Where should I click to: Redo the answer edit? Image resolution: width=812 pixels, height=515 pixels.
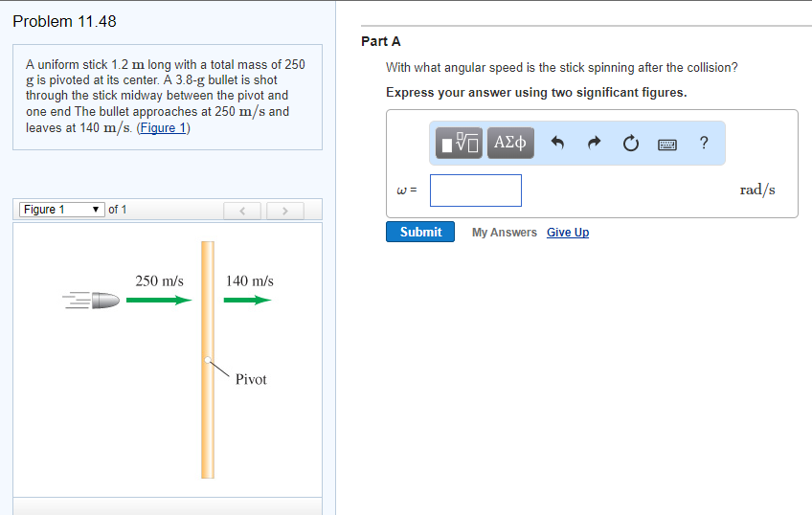tap(594, 143)
